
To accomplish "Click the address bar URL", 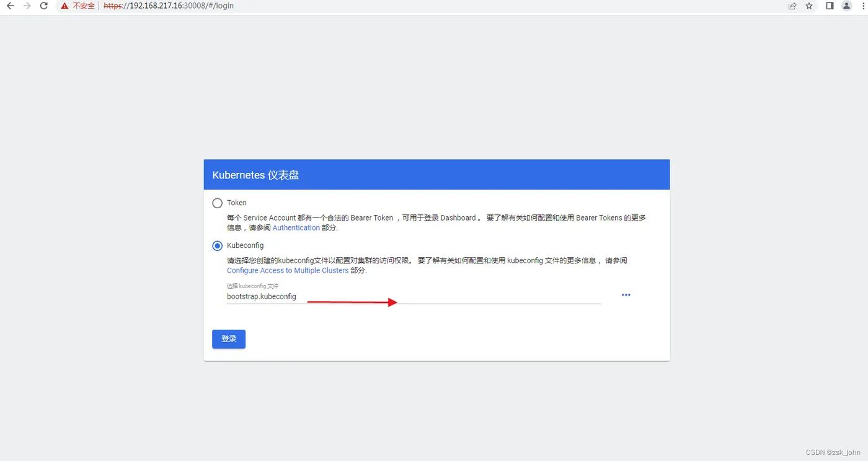I will (168, 6).
